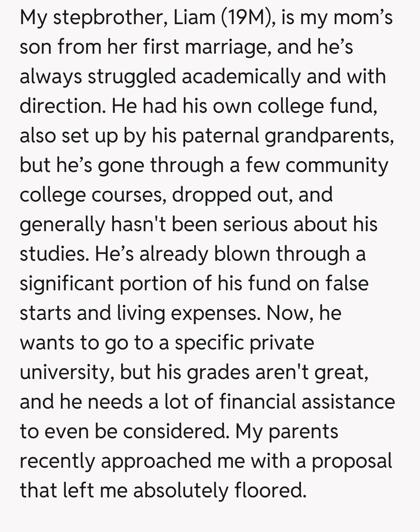The image size is (420, 532).
Task: Click the name "Liam" in the text
Action: point(194,18)
